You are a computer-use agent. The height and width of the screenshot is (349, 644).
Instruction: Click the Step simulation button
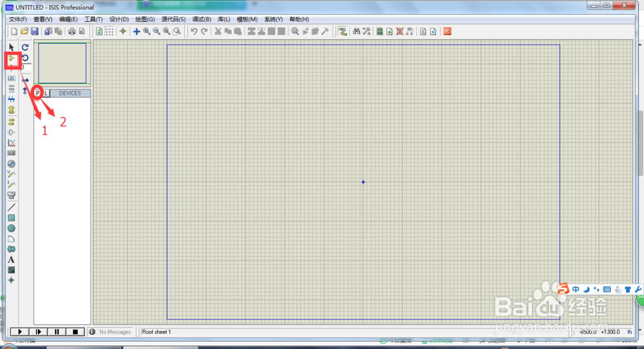[x=38, y=332]
